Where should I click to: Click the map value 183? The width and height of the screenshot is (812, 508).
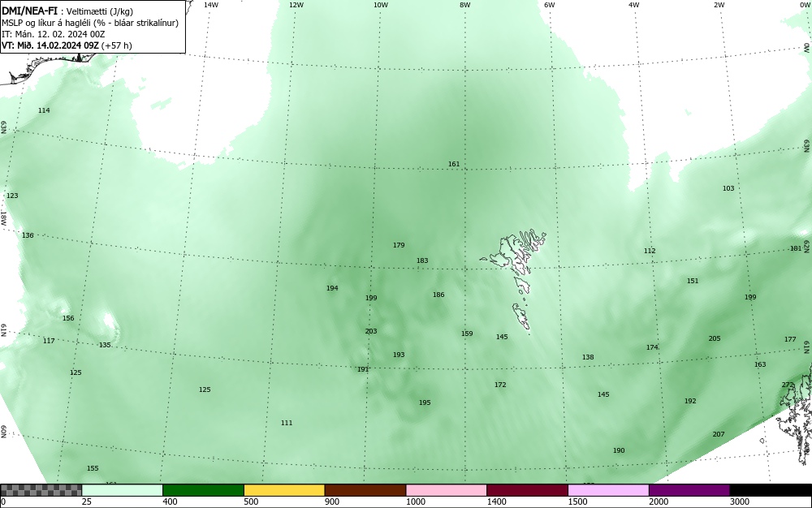pos(422,260)
